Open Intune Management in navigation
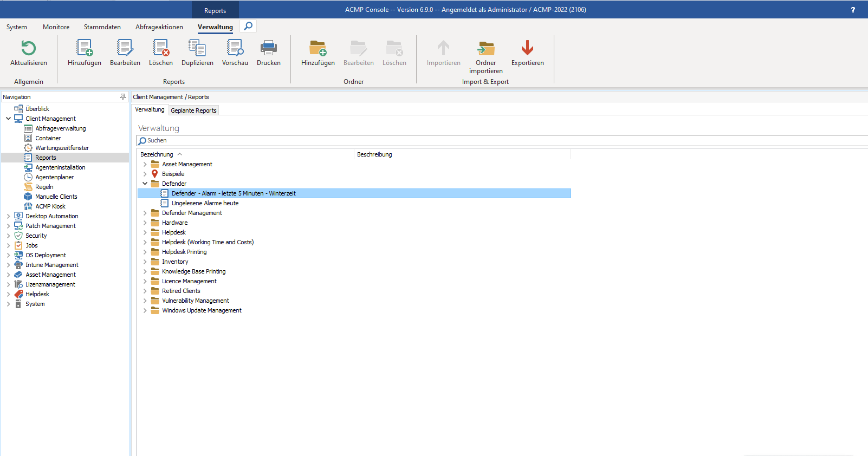The height and width of the screenshot is (456, 868). click(52, 265)
